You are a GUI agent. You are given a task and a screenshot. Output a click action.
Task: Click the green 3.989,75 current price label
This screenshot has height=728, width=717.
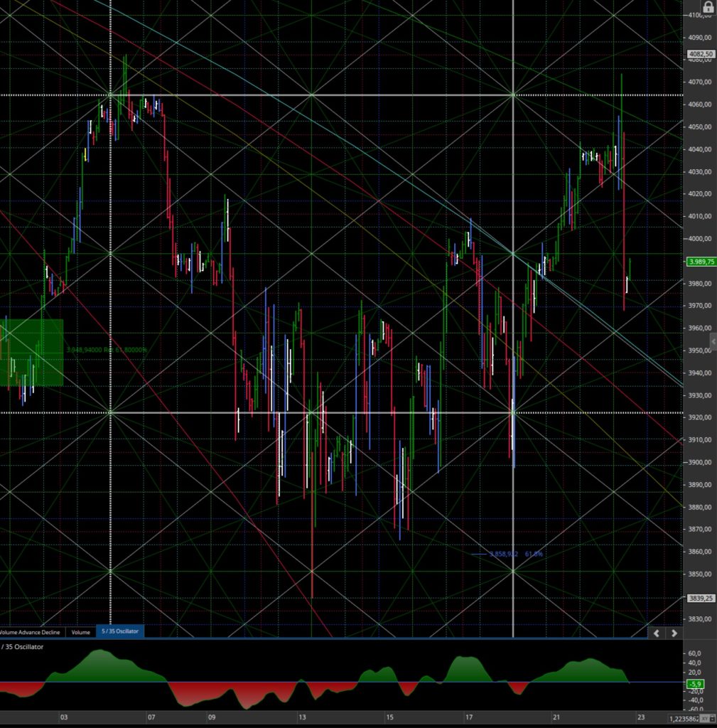pos(701,262)
